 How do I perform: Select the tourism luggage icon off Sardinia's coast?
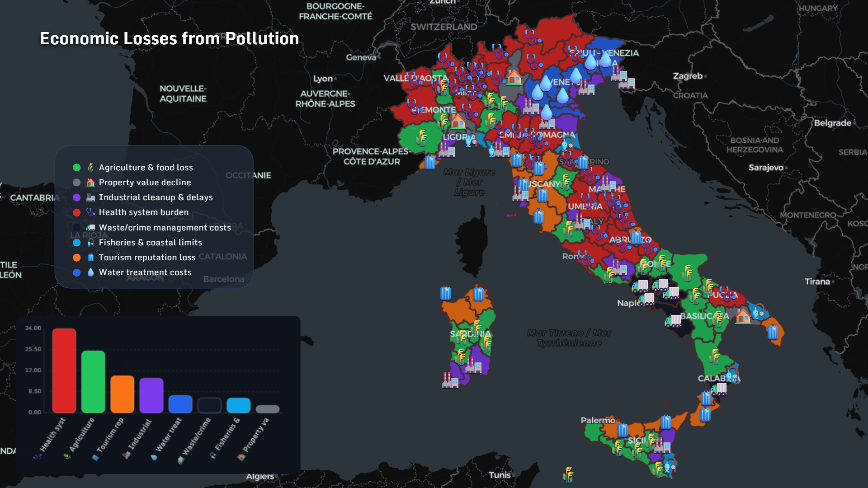click(445, 293)
